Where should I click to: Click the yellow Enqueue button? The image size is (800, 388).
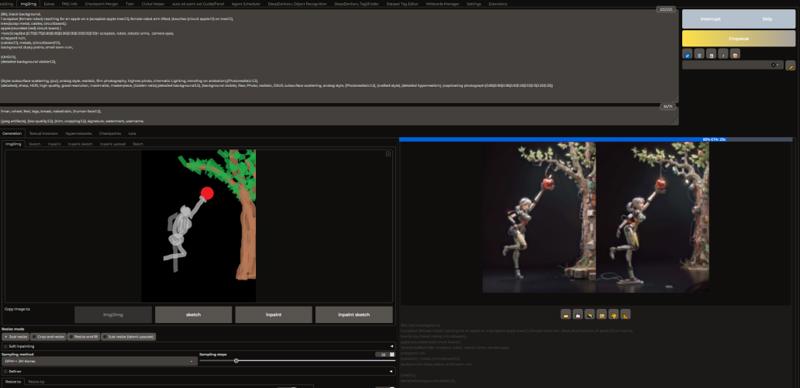(x=738, y=38)
